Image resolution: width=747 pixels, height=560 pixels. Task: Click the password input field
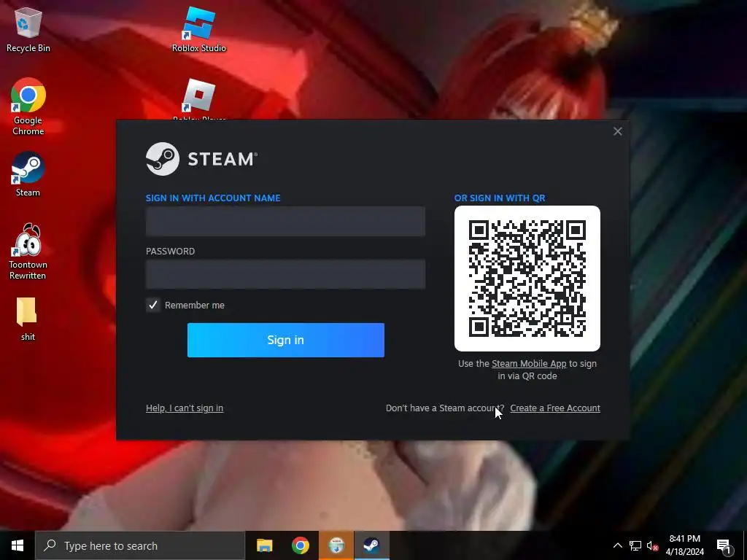point(285,274)
